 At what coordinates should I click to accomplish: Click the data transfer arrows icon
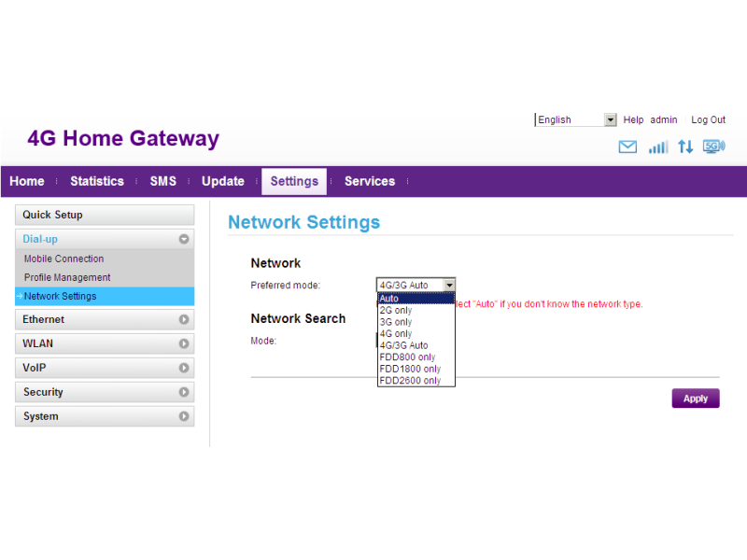point(685,147)
